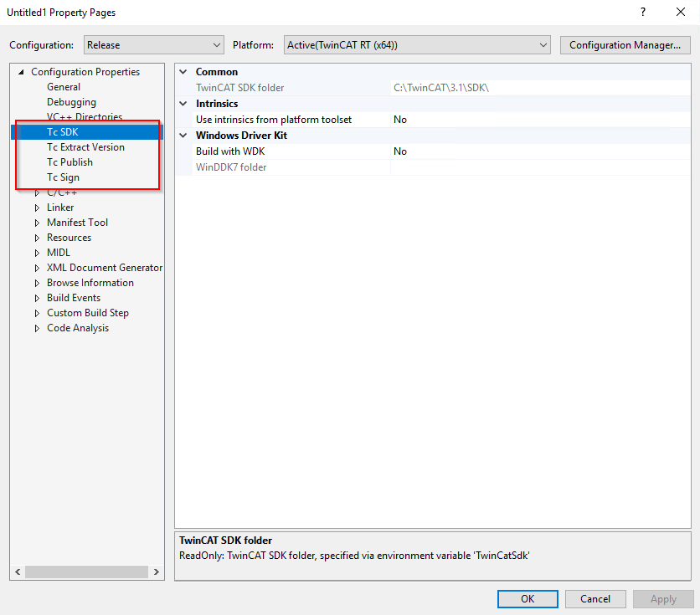
Task: Select XML Document Generator tree item
Action: click(105, 268)
